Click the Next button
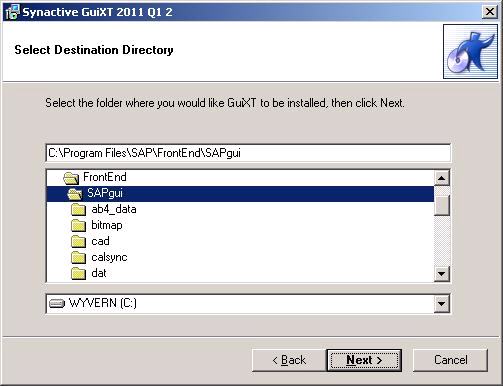 [x=364, y=360]
